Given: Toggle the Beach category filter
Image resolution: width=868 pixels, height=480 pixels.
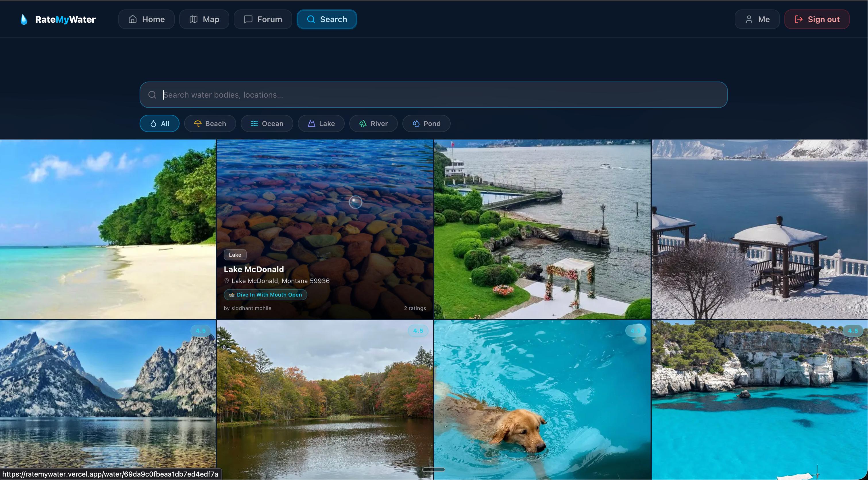Looking at the screenshot, I should pyautogui.click(x=210, y=124).
